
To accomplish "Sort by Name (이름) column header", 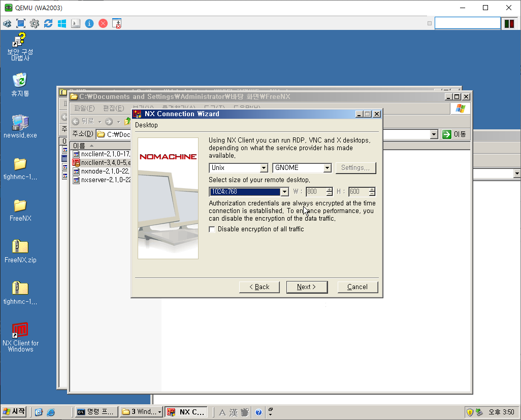I will 100,146.
